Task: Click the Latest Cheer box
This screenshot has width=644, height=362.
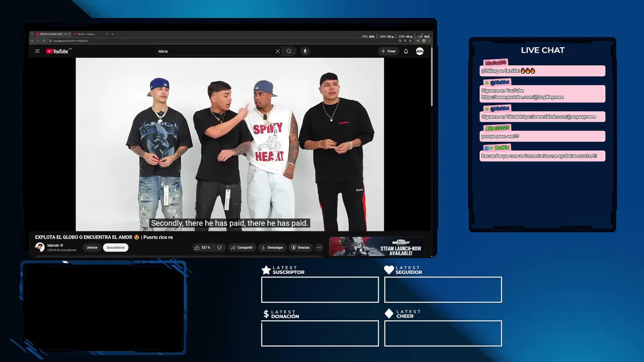Action: pyautogui.click(x=443, y=333)
